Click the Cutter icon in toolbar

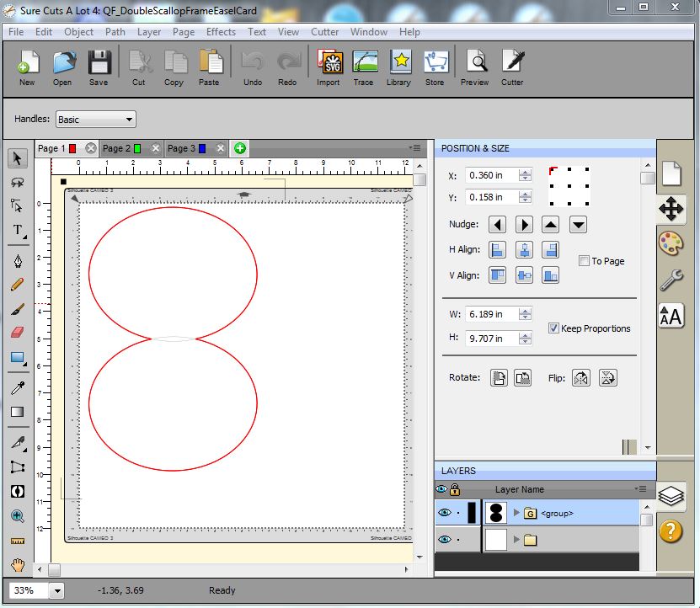512,64
